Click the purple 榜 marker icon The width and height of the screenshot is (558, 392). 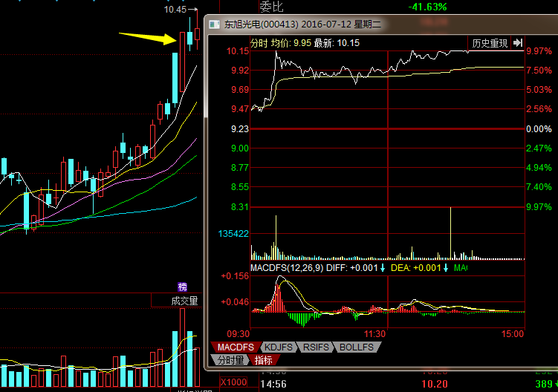(x=182, y=287)
